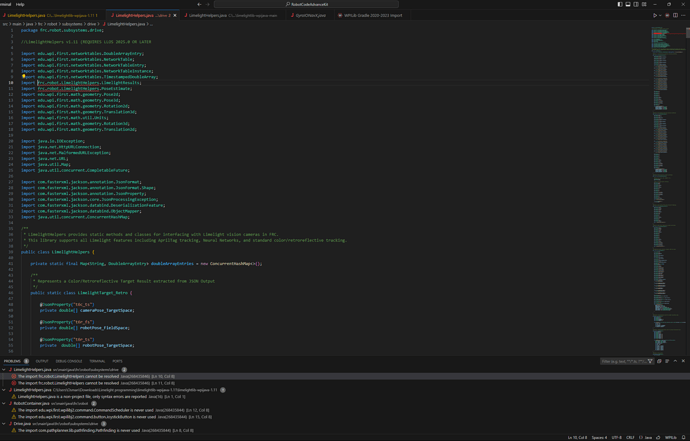The image size is (690, 441).
Task: Click 'subsystems' in breadcrumb path
Action: click(x=71, y=24)
